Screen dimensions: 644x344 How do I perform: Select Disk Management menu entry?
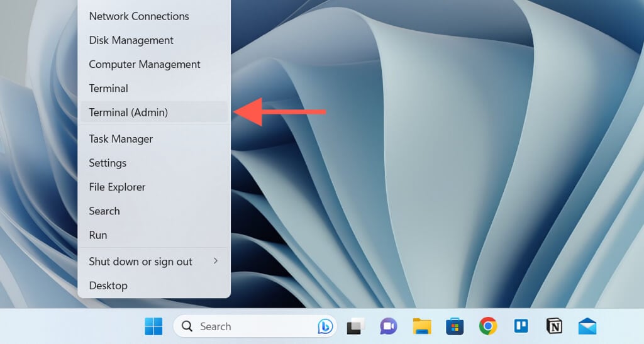(154, 40)
